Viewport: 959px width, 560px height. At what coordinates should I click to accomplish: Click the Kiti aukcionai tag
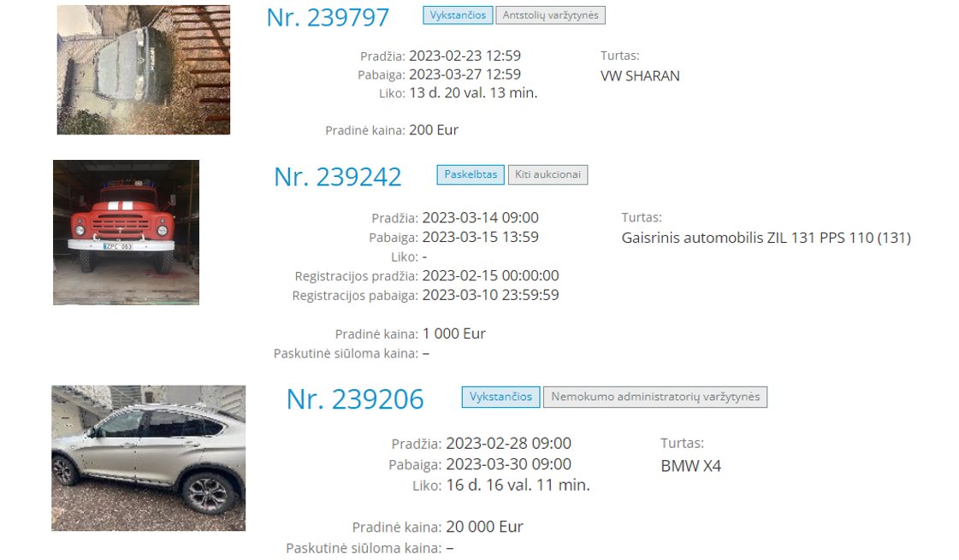pyautogui.click(x=548, y=174)
